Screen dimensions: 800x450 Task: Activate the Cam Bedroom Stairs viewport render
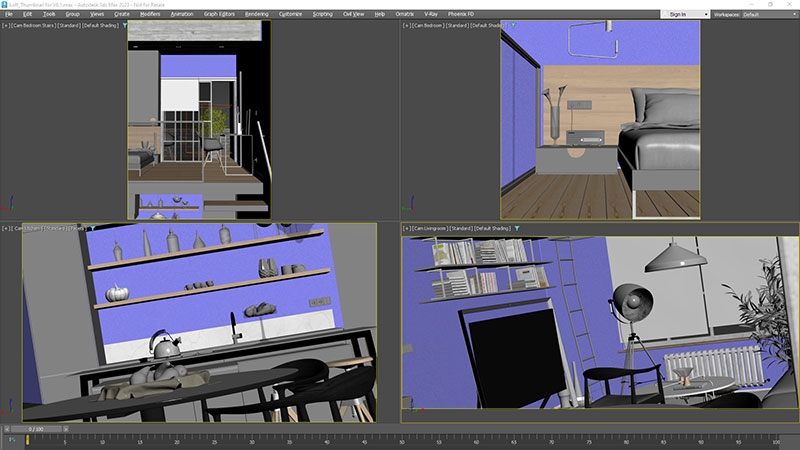point(199,120)
